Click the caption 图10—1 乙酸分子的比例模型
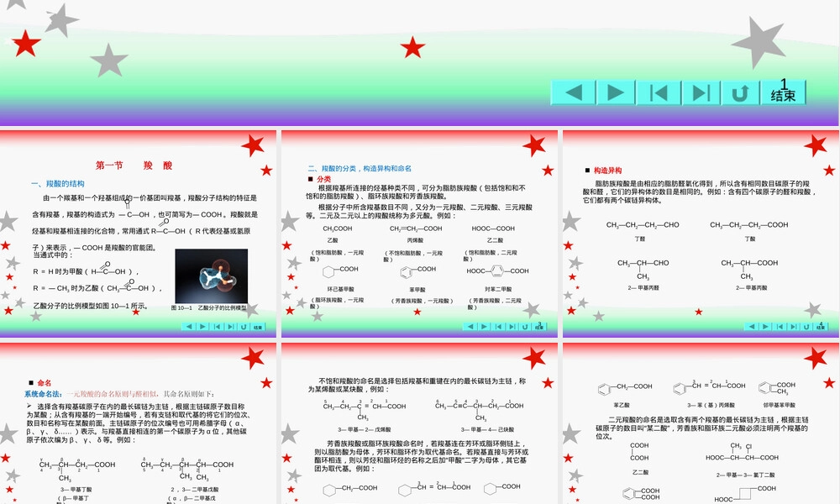Image resolution: width=840 pixels, height=504 pixels. pyautogui.click(x=209, y=308)
